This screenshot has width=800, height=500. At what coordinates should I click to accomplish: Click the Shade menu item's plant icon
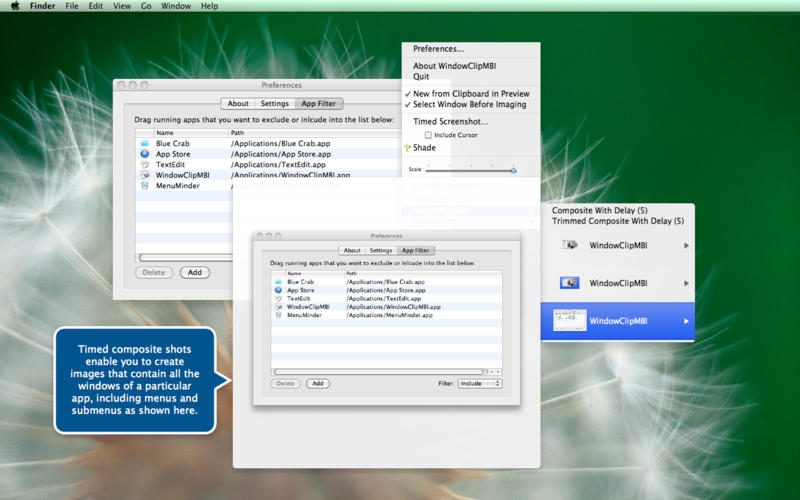(x=407, y=148)
